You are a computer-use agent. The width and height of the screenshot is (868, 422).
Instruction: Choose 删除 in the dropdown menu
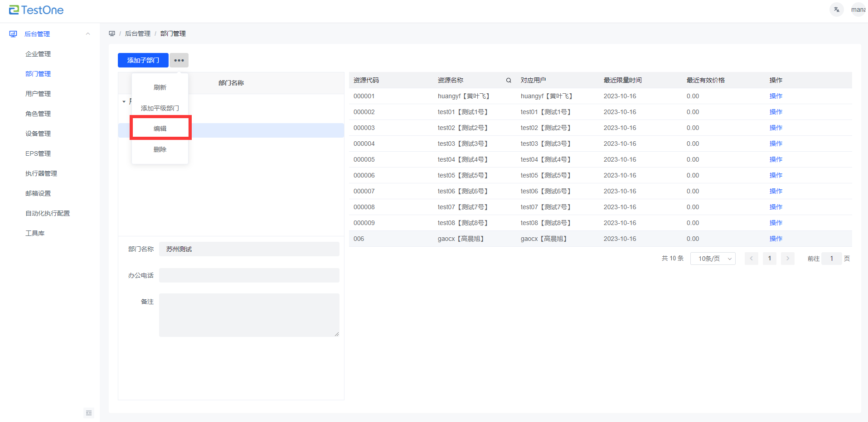click(x=160, y=149)
